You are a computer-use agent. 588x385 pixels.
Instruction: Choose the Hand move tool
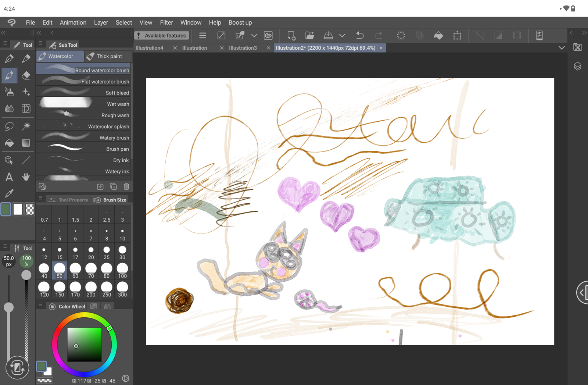[26, 177]
